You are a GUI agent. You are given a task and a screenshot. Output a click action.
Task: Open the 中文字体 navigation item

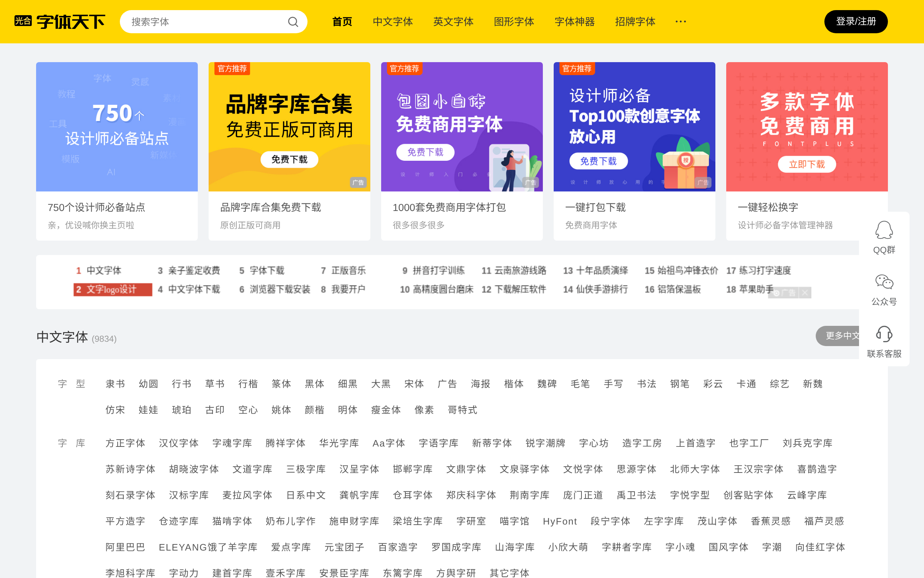pos(392,22)
